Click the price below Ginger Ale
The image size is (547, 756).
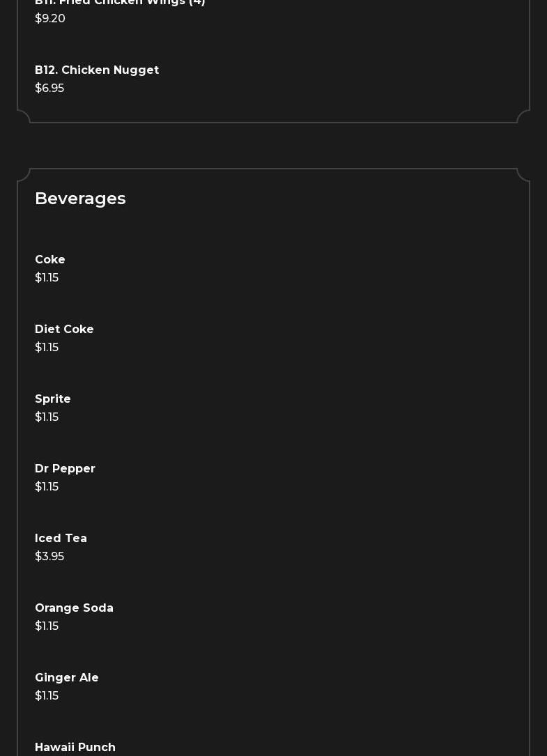tap(47, 696)
